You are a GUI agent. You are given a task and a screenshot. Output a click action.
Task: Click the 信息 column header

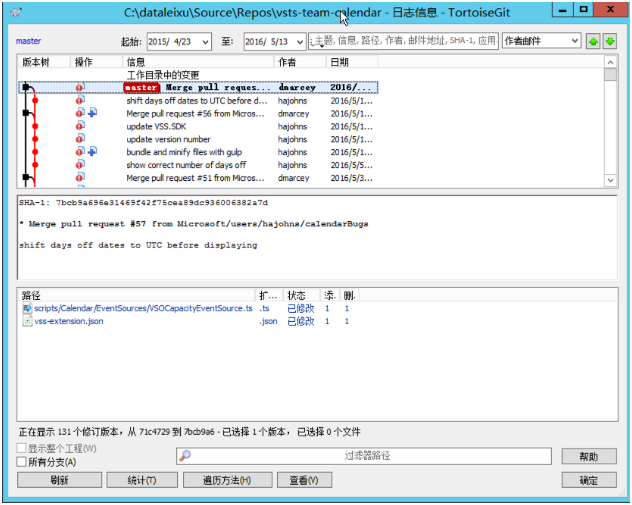(x=198, y=62)
